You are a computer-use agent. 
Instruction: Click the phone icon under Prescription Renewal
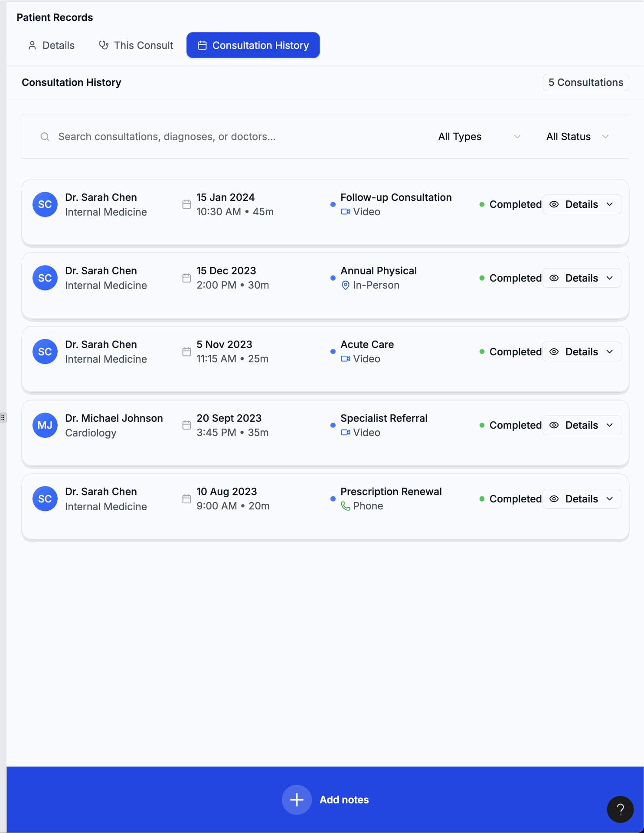click(x=345, y=506)
